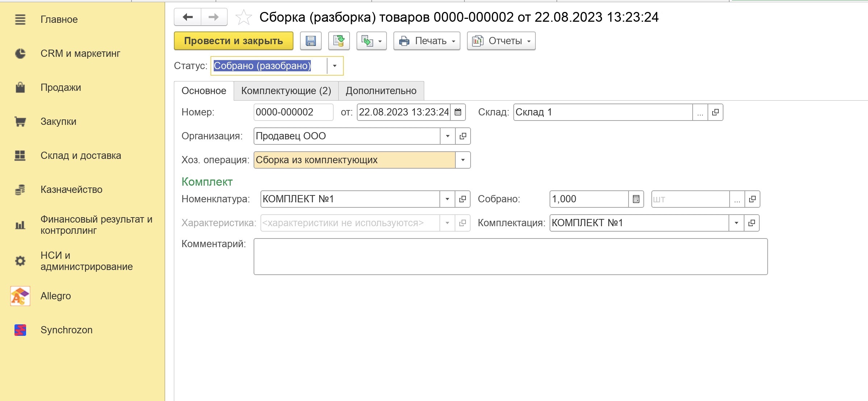Expand the Организация dropdown arrow
The width and height of the screenshot is (868, 401).
point(448,136)
